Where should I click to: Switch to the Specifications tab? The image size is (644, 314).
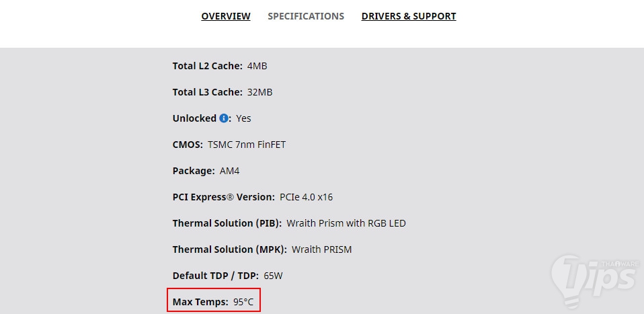[x=306, y=16]
